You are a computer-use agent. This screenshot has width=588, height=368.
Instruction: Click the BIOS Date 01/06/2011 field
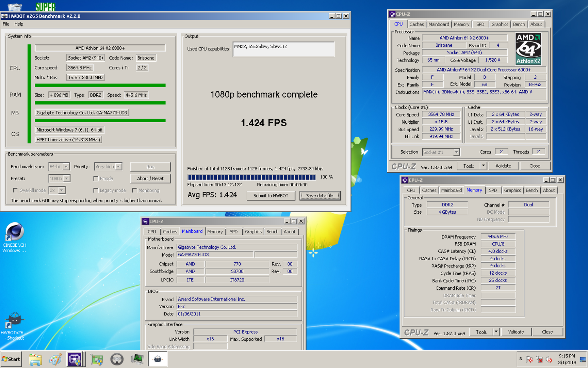point(237,314)
